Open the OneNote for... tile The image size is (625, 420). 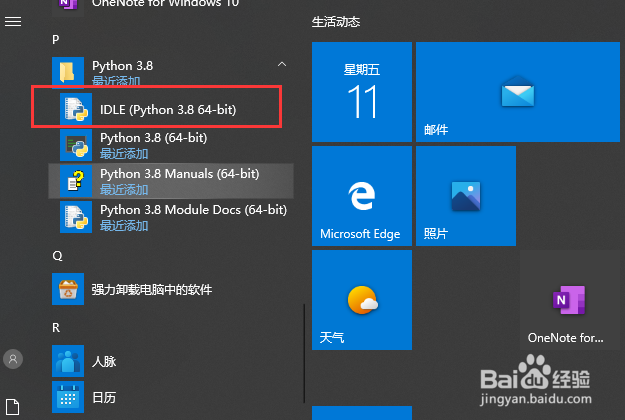pos(570,300)
